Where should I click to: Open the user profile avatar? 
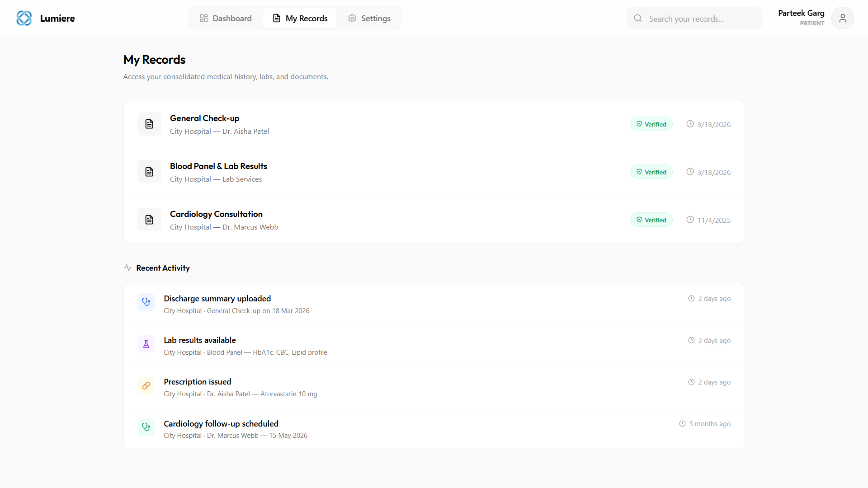point(843,18)
